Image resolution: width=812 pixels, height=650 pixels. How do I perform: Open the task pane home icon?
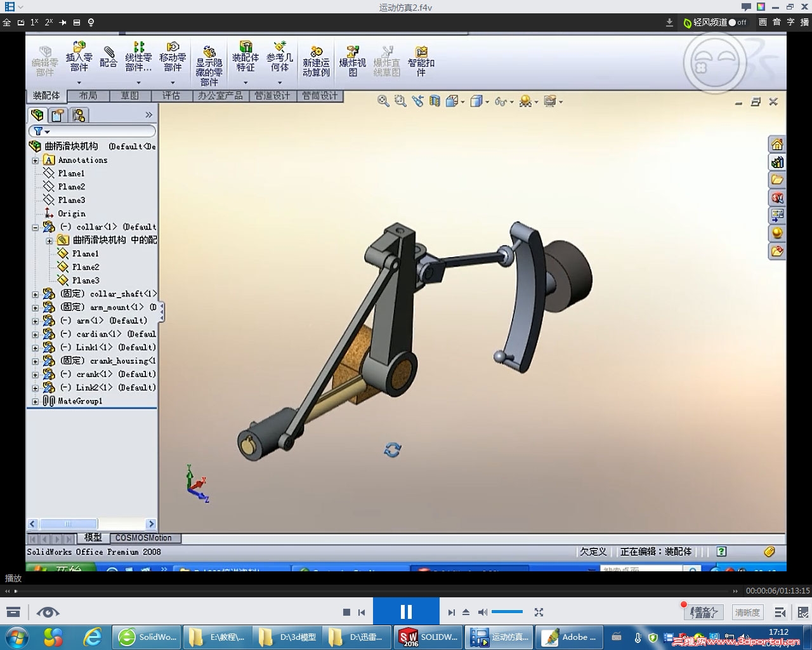tap(777, 144)
